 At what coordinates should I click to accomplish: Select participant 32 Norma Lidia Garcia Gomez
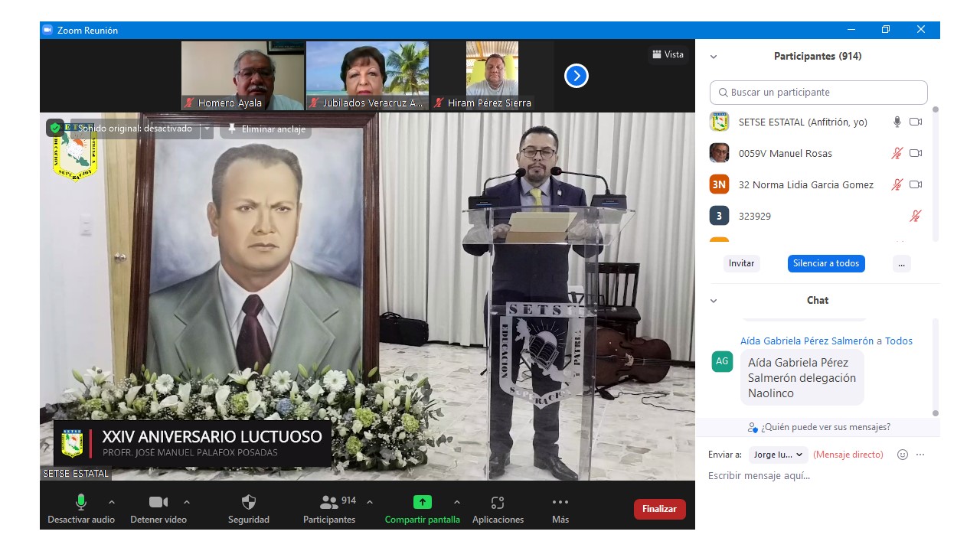point(805,184)
